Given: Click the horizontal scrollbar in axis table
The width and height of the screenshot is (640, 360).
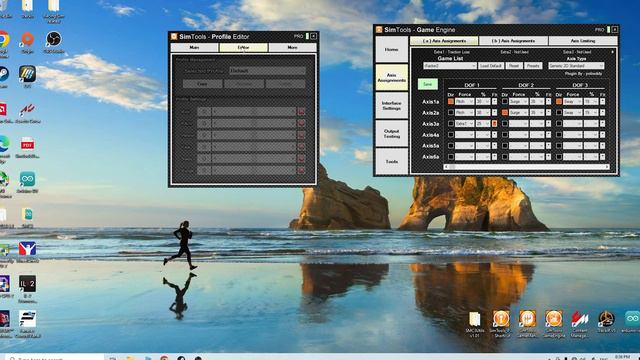Looking at the screenshot, I should pos(527,167).
